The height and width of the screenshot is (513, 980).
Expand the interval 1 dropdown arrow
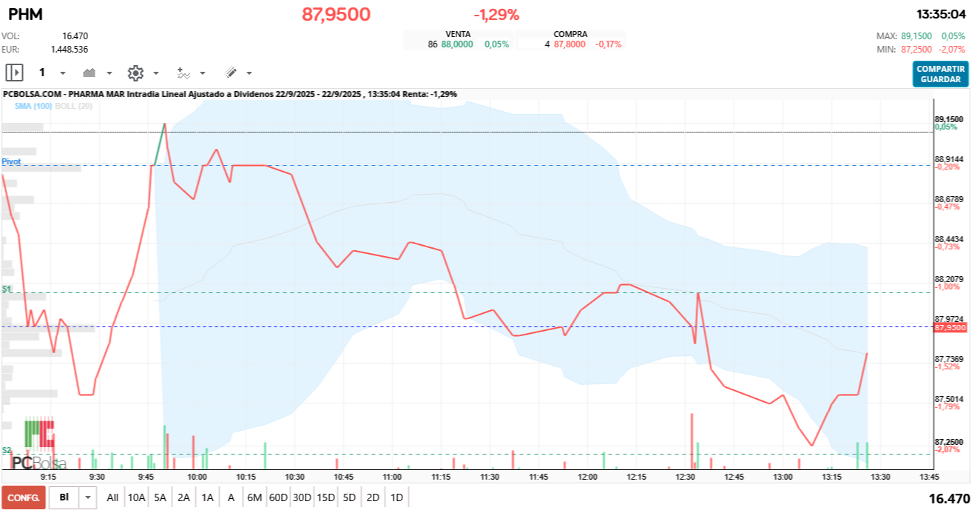tap(62, 73)
